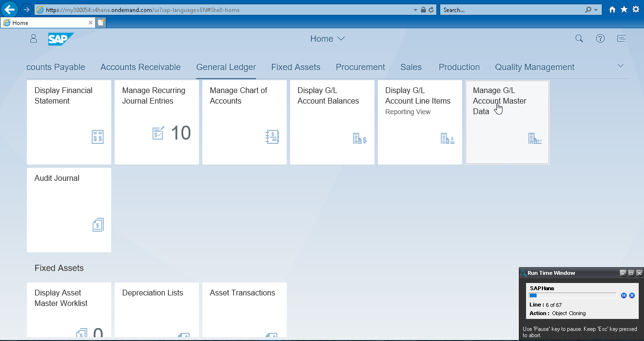Abort the SAP Hana run with the X icon
The height and width of the screenshot is (341, 644).
point(632,295)
